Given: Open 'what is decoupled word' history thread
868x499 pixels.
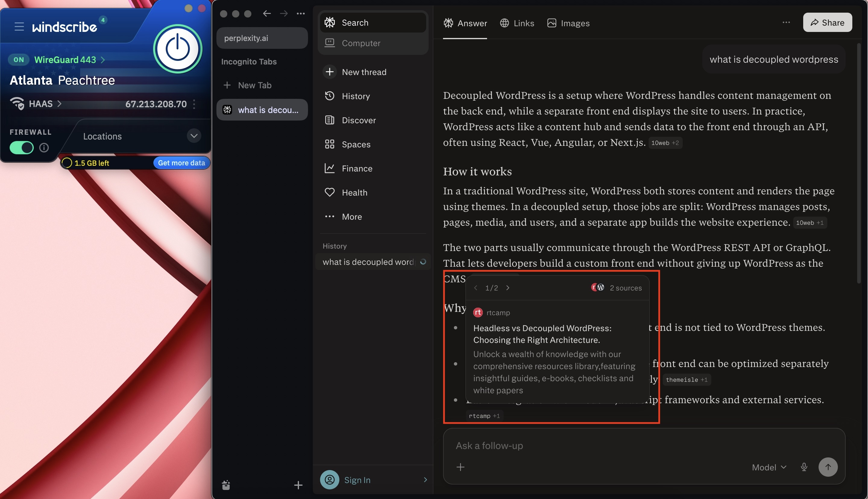Looking at the screenshot, I should pyautogui.click(x=373, y=262).
